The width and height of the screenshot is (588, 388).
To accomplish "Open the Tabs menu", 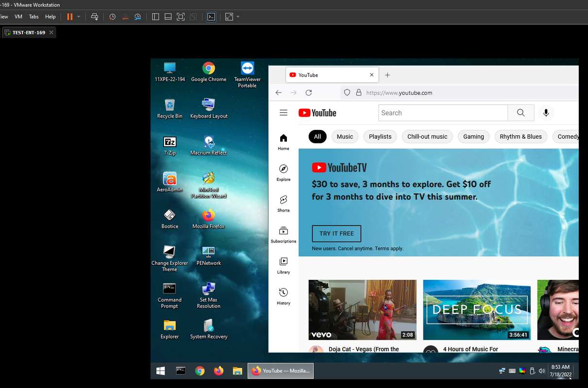I will (34, 16).
